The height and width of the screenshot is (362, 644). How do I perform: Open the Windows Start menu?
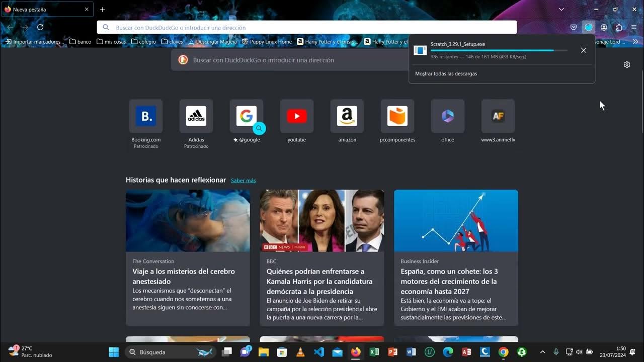tap(114, 352)
